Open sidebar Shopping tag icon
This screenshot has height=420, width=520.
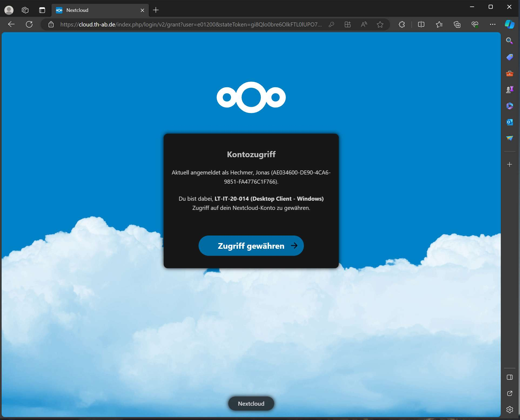point(509,57)
